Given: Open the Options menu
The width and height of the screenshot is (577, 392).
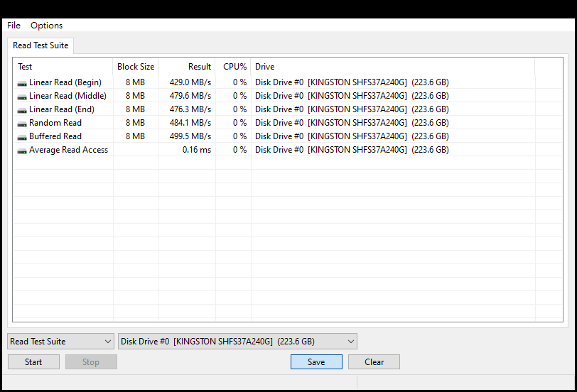Looking at the screenshot, I should (x=46, y=26).
